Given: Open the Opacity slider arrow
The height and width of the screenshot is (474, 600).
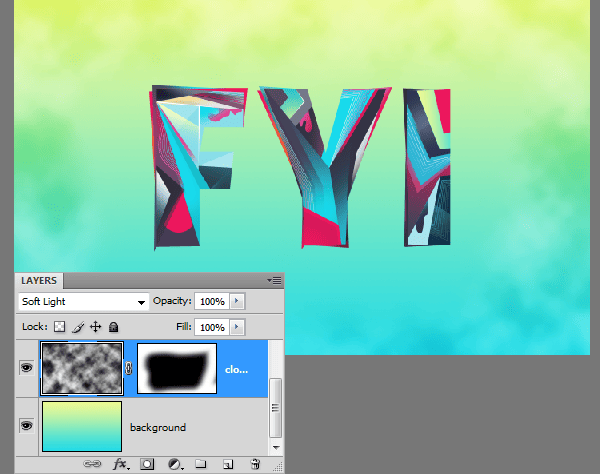Looking at the screenshot, I should pyautogui.click(x=236, y=301).
